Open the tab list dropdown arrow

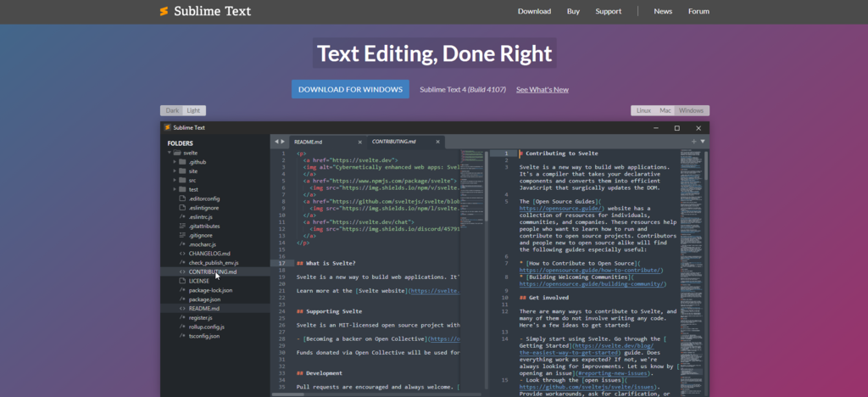703,141
